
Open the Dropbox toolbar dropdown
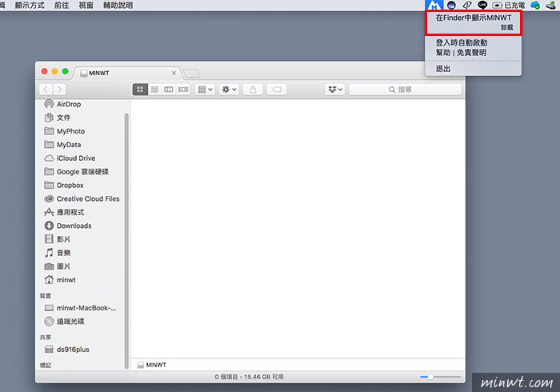click(x=335, y=90)
